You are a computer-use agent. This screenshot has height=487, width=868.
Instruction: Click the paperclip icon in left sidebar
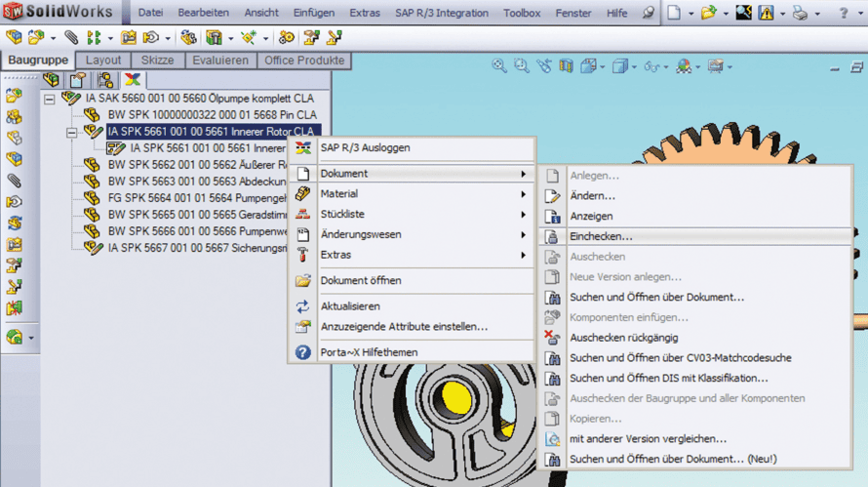14,181
